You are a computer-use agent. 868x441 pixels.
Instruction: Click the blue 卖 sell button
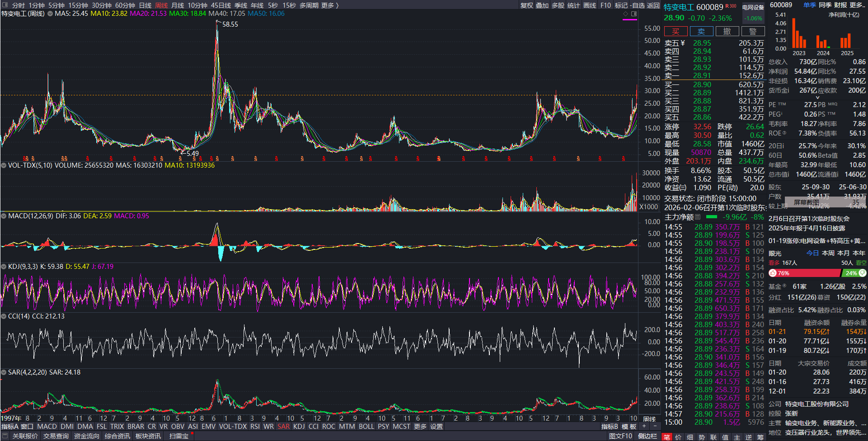pyautogui.click(x=701, y=31)
